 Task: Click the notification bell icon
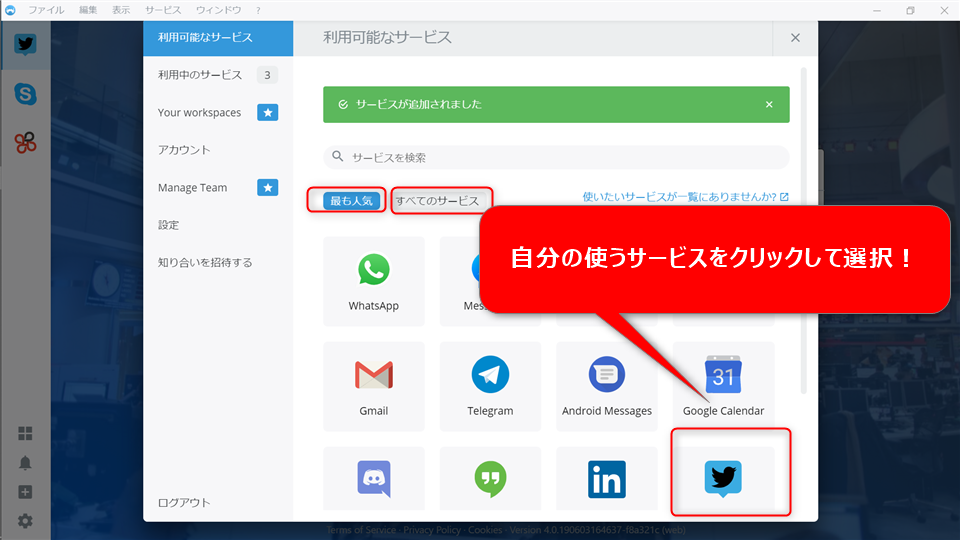coord(25,463)
